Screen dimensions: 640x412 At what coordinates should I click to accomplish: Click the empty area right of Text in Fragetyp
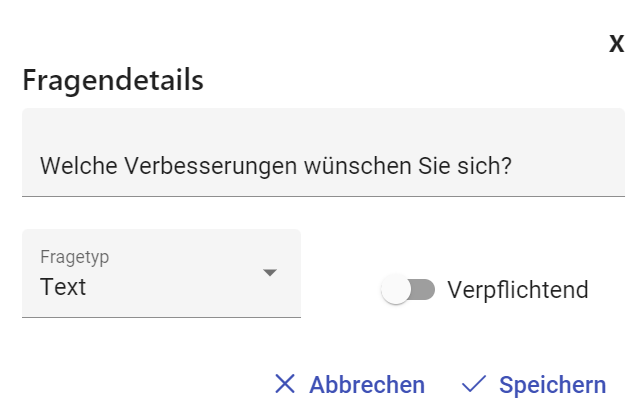click(x=170, y=288)
